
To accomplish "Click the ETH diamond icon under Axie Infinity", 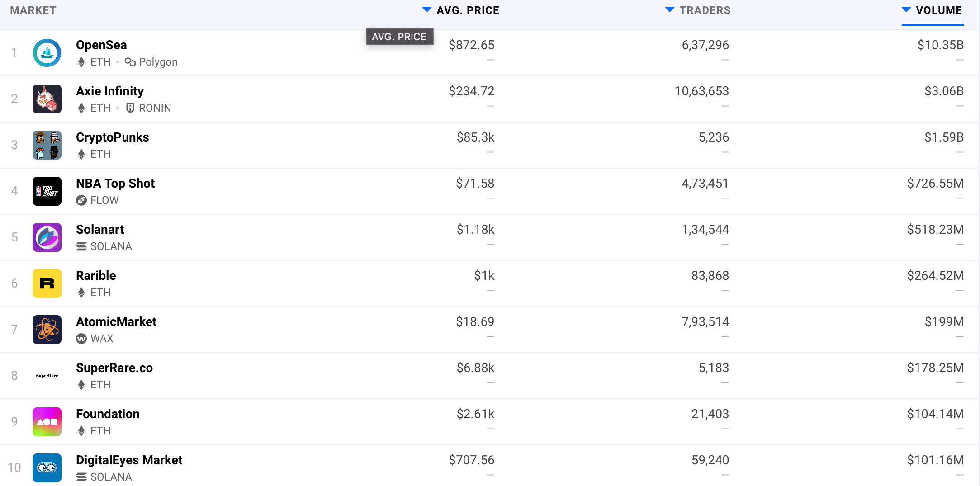I will (x=81, y=108).
